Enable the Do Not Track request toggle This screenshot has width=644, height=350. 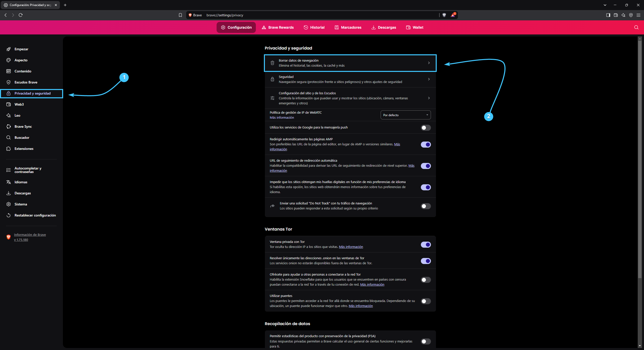pyautogui.click(x=426, y=206)
